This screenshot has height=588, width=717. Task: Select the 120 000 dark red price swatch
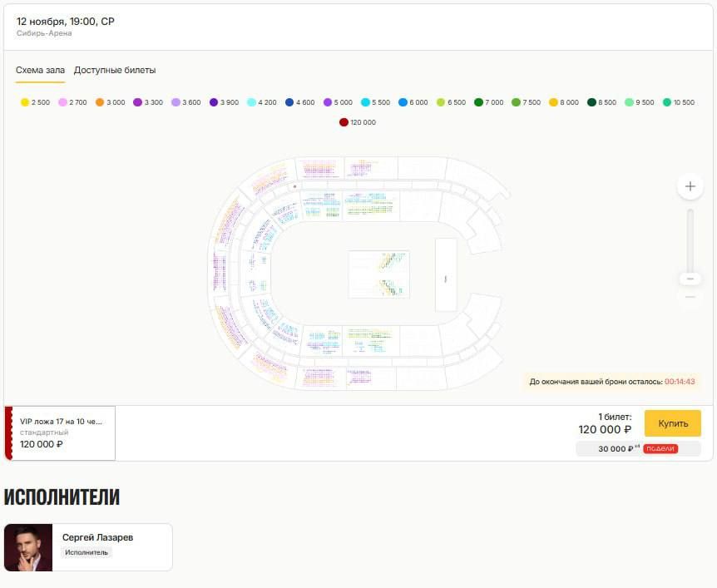pyautogui.click(x=344, y=122)
